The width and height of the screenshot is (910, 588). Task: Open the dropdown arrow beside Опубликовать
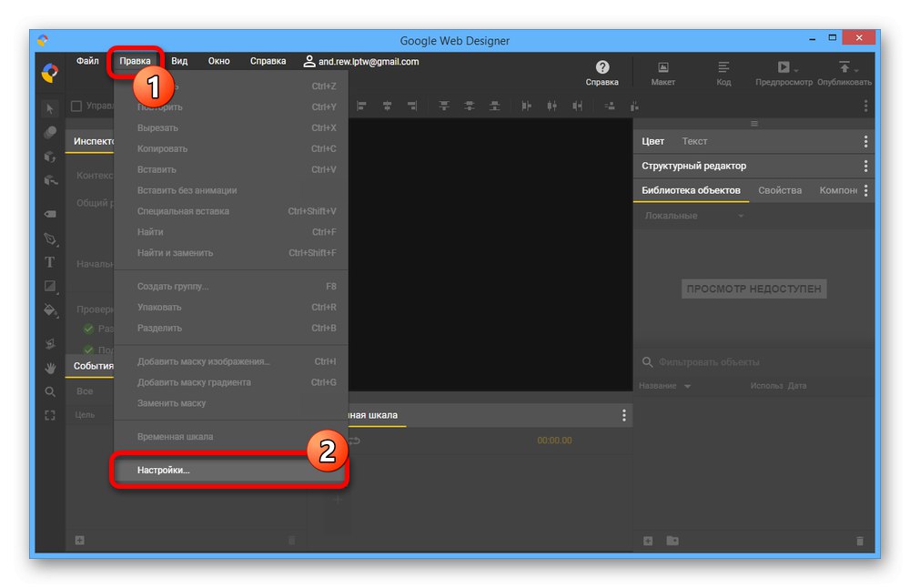point(856,71)
